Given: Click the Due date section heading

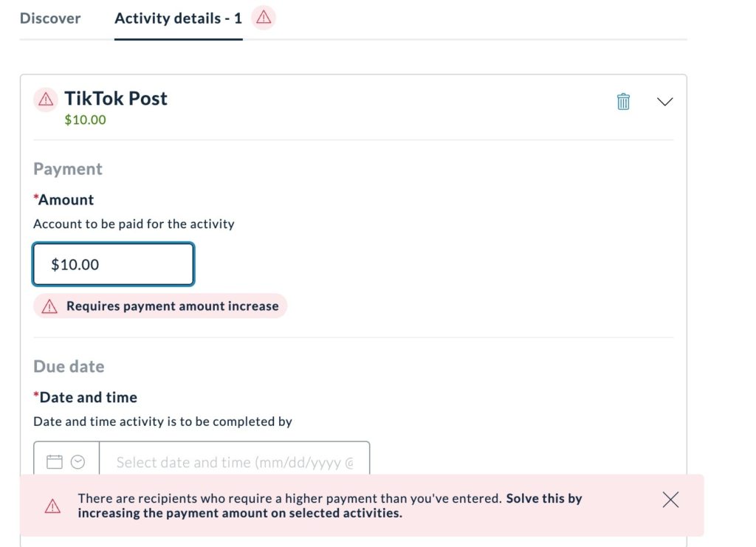Looking at the screenshot, I should tap(69, 366).
